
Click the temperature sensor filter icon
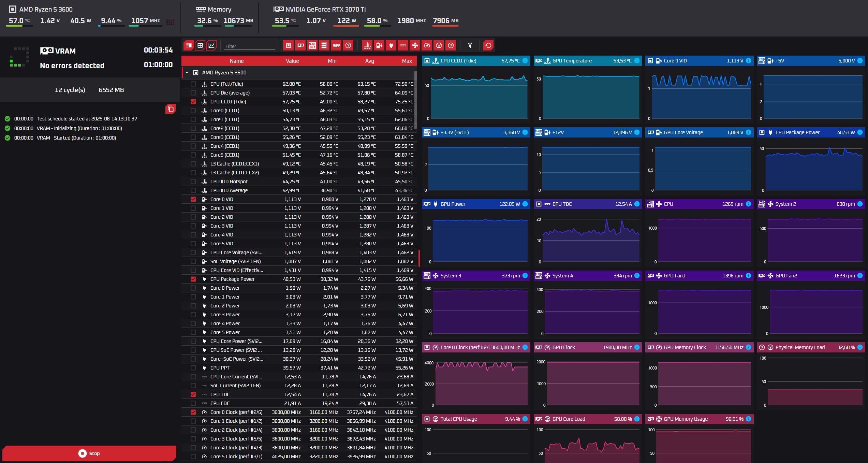pos(368,45)
